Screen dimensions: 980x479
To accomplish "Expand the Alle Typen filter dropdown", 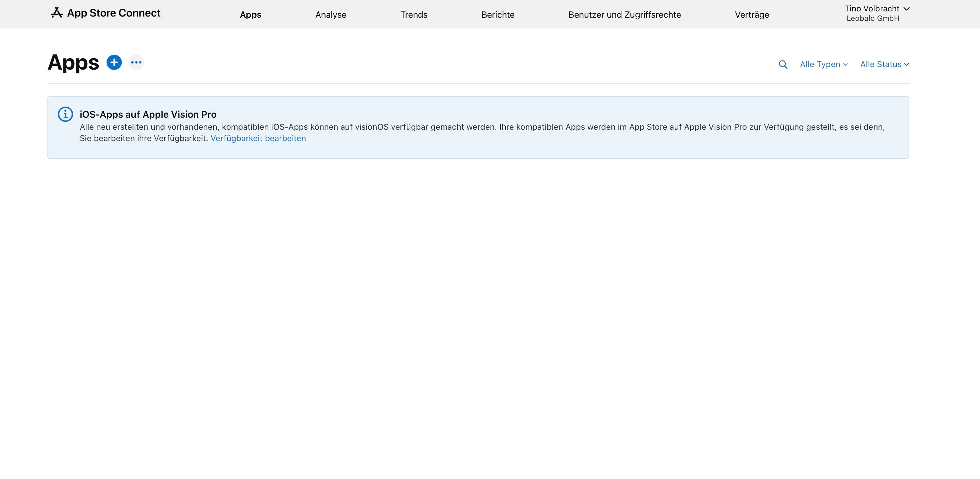I will (824, 64).
